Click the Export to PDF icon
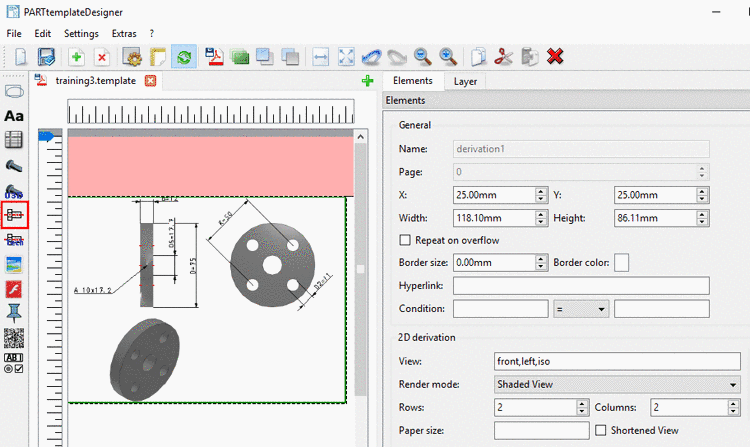 click(214, 57)
